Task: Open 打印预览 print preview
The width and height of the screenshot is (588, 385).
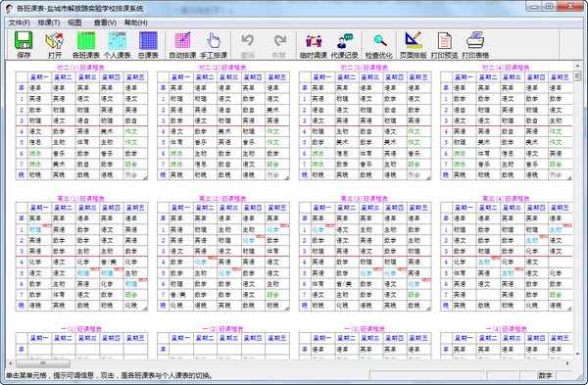Action: [444, 45]
